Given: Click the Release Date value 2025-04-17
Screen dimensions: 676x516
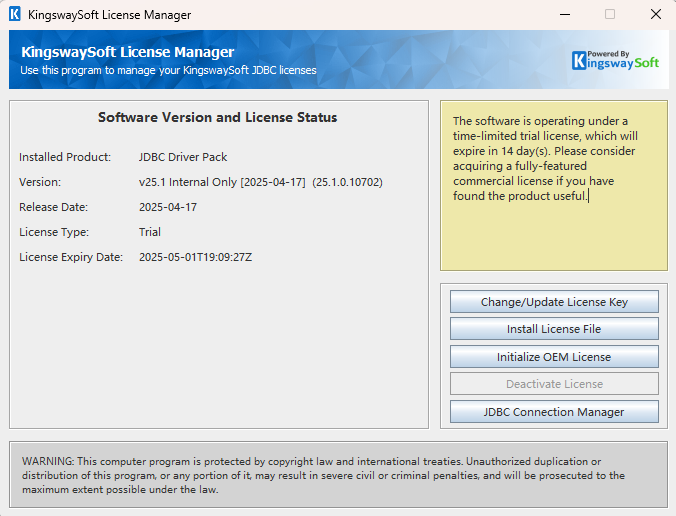Looking at the screenshot, I should tap(168, 207).
